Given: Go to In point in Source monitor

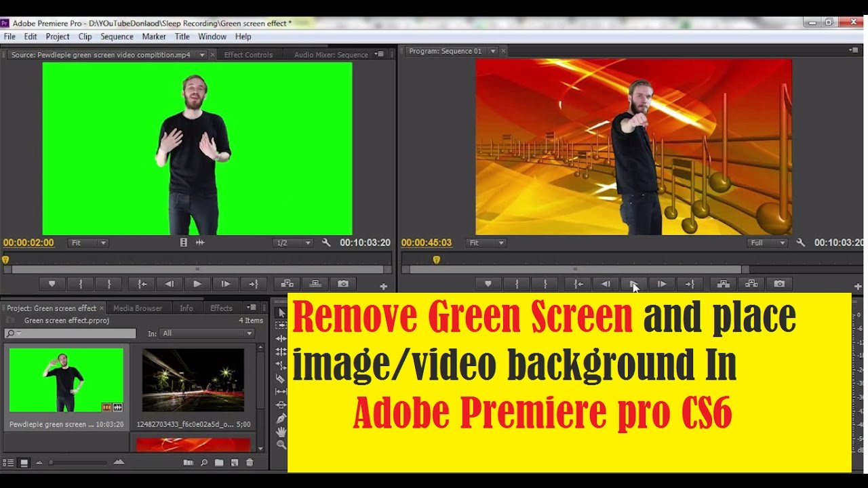Looking at the screenshot, I should point(142,284).
